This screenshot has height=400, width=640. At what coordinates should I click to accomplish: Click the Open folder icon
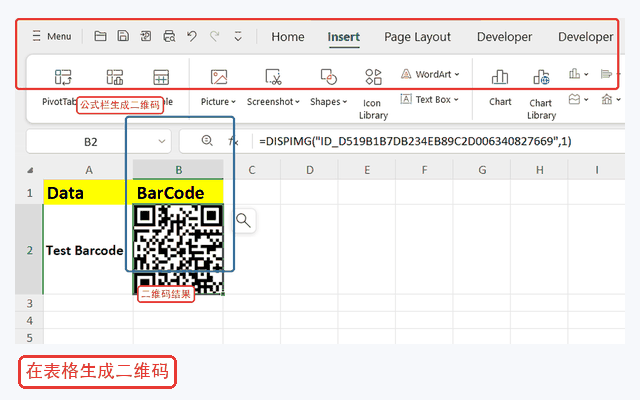click(100, 36)
